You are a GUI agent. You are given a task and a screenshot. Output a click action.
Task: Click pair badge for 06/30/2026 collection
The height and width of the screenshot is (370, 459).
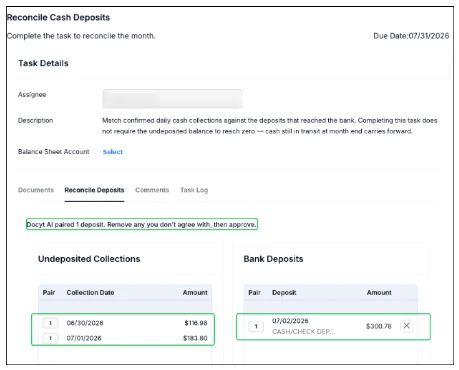(x=50, y=323)
